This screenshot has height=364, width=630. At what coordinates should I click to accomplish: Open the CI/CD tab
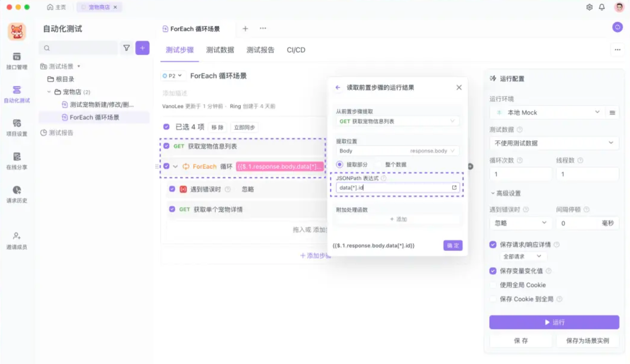click(x=295, y=49)
